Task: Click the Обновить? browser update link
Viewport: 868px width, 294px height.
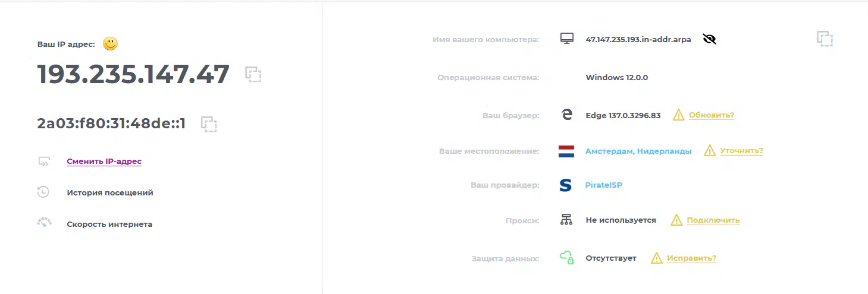Action: coord(712,115)
